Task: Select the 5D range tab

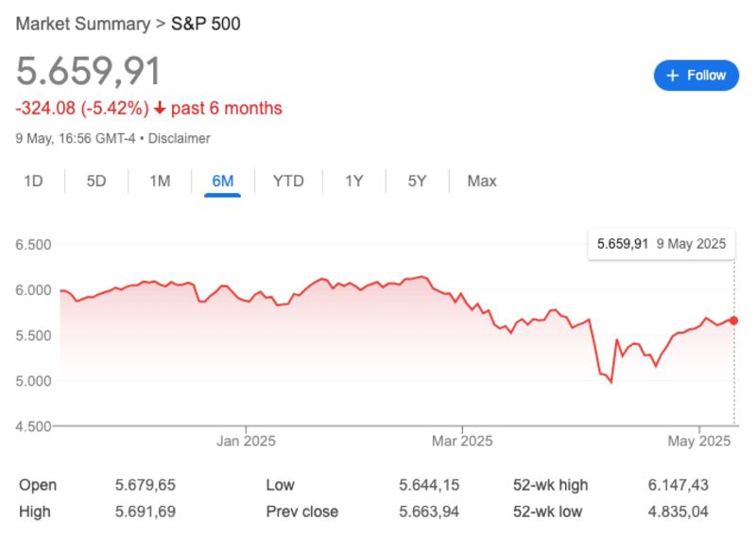Action: 96,181
